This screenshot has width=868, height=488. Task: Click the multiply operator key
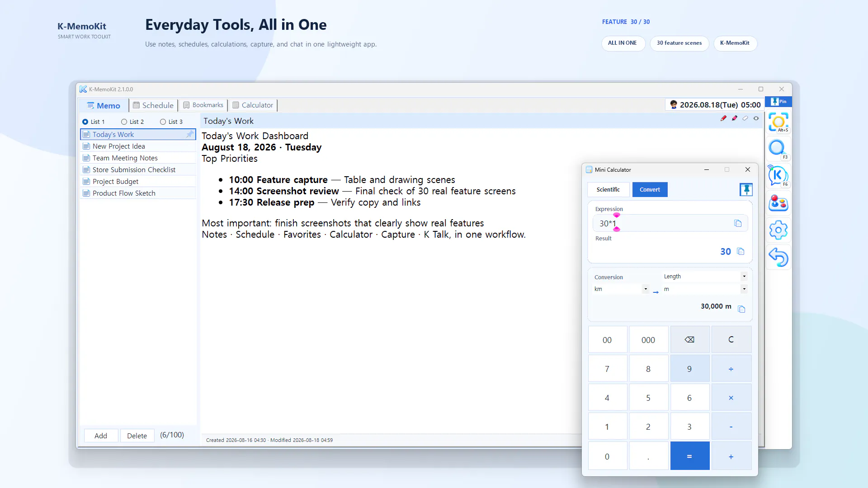(731, 398)
